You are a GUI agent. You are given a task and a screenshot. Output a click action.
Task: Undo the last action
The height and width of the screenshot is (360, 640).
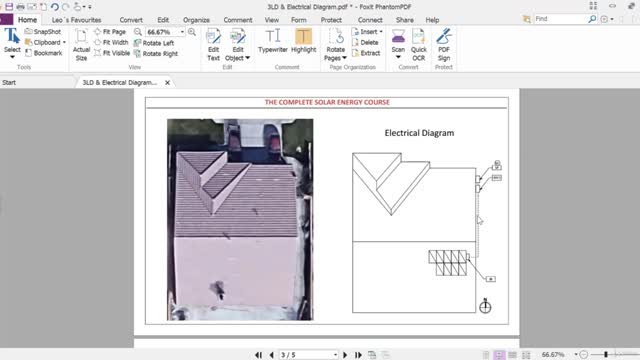[54, 7]
